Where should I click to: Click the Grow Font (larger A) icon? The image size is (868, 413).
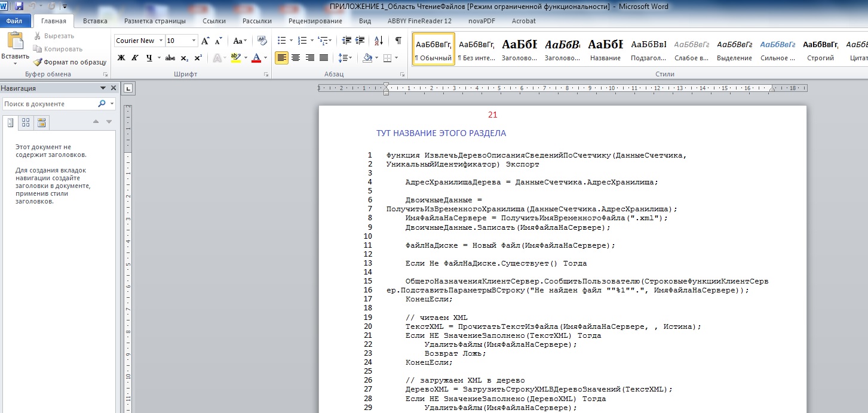(x=205, y=41)
